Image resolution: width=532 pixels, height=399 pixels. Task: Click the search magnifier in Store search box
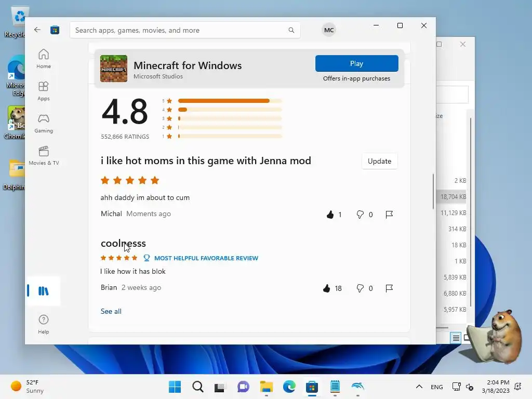pos(291,30)
